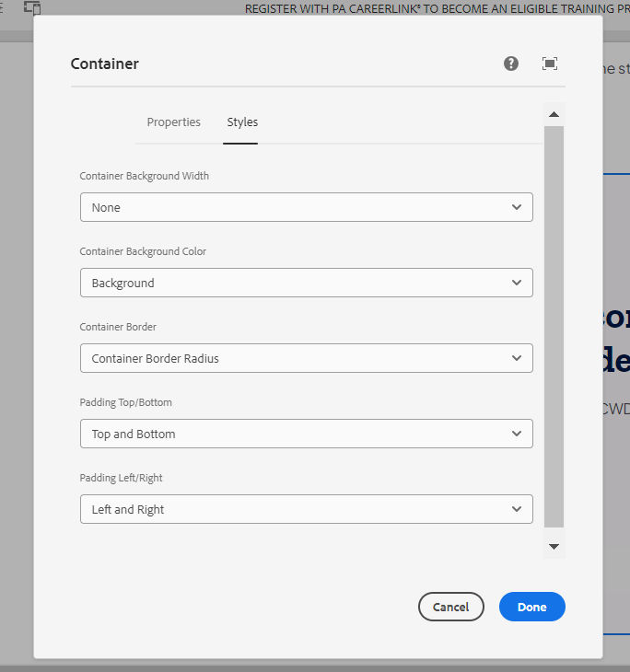Viewport: 630px width, 672px height.
Task: Click the scrollbar down arrow
Action: [554, 547]
